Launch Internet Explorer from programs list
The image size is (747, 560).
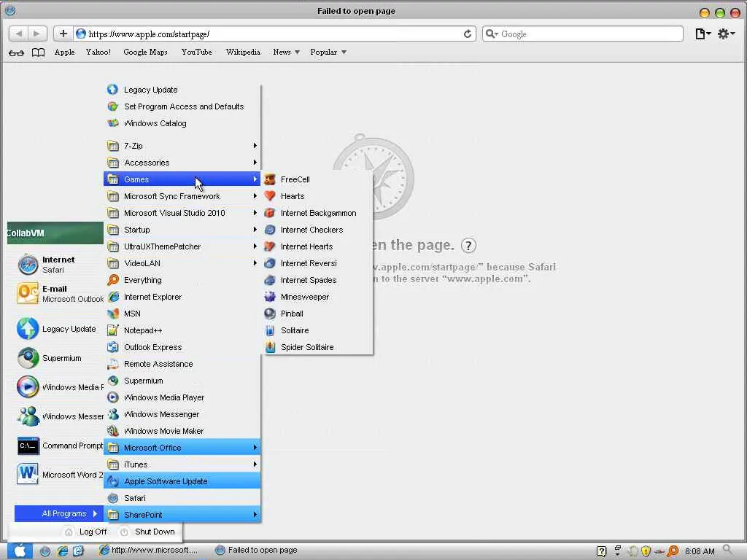coord(182,297)
